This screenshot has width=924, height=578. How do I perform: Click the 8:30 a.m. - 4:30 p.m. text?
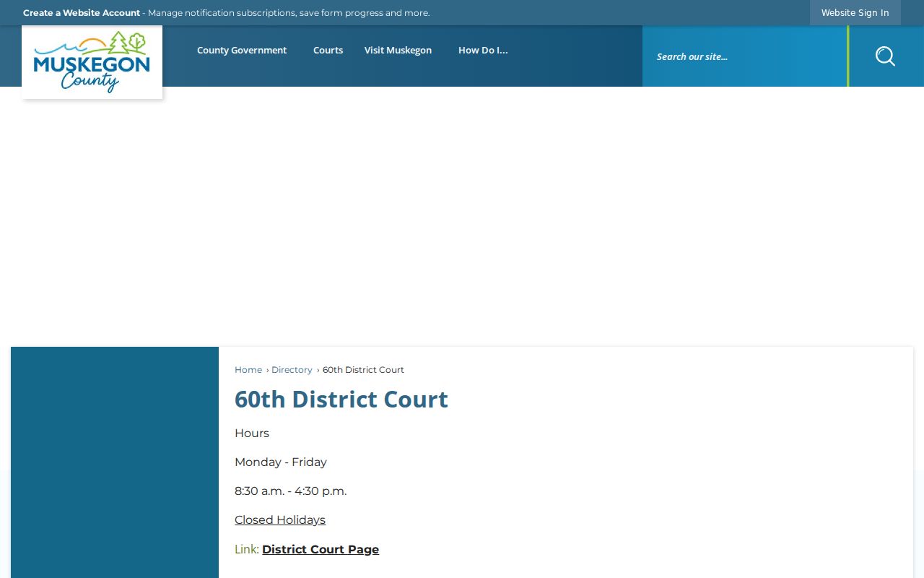(x=290, y=491)
